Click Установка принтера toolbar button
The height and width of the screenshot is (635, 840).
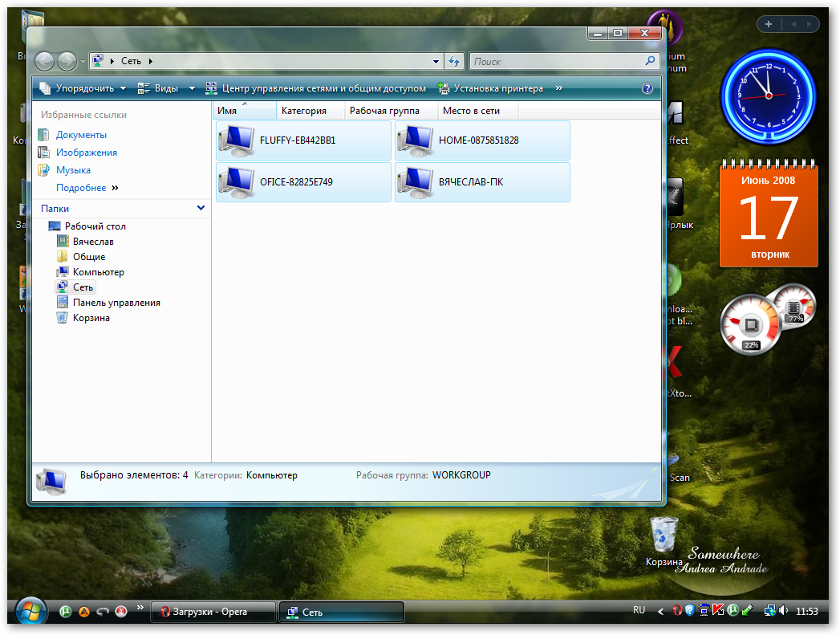coord(491,88)
